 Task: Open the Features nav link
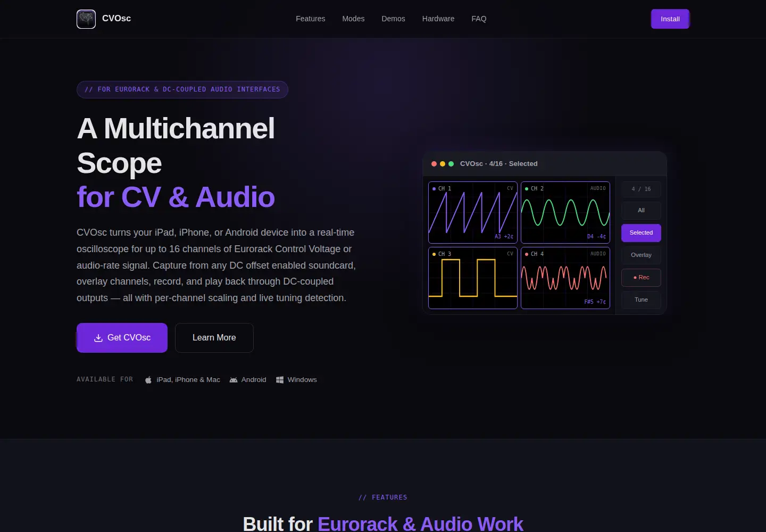tap(310, 19)
